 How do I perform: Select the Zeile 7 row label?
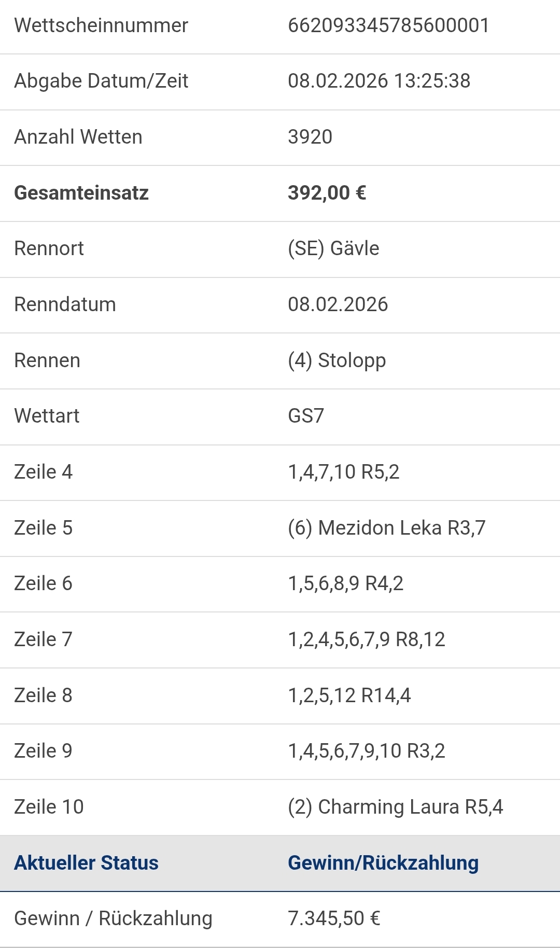pyautogui.click(x=43, y=639)
